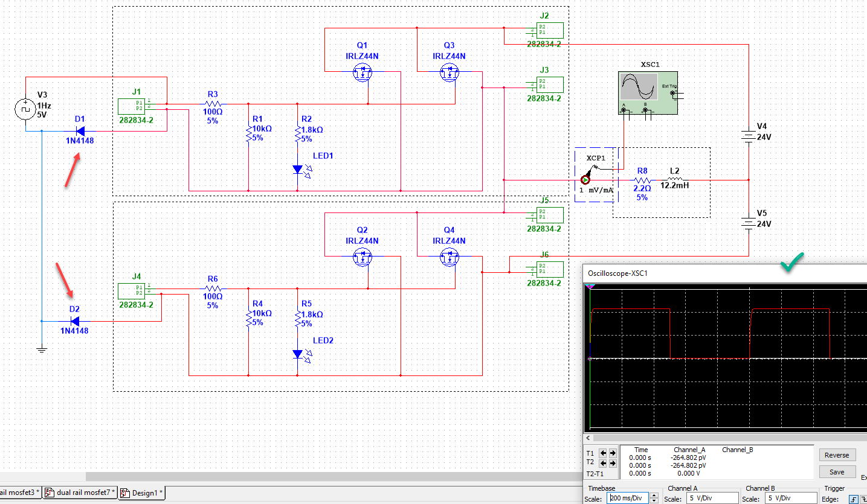The width and height of the screenshot is (867, 504).
Task: Click the Oscilloscope-XSC1 title bar
Action: tap(724, 273)
